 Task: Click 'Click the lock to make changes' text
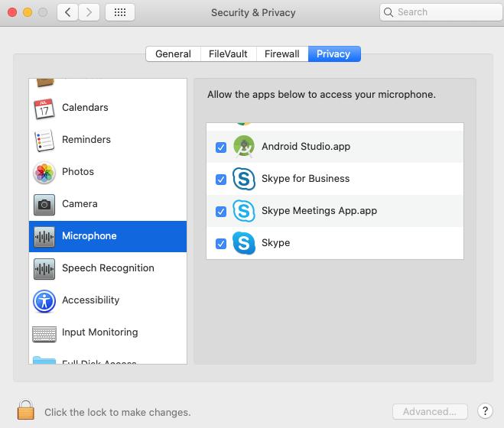pos(118,412)
